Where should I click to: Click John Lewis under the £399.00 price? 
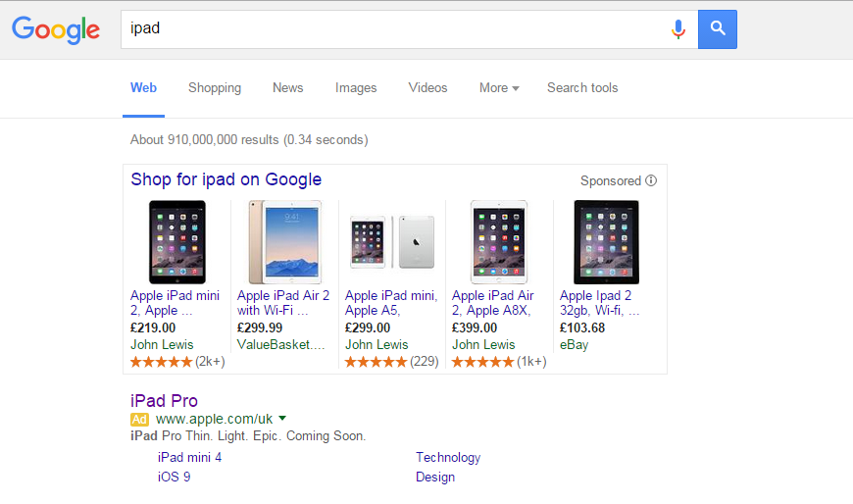[483, 345]
